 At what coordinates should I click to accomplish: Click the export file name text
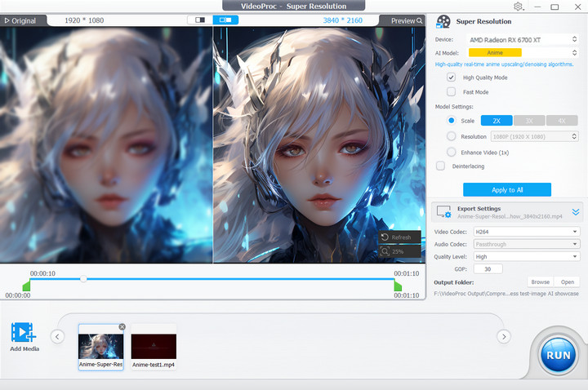pyautogui.click(x=510, y=216)
